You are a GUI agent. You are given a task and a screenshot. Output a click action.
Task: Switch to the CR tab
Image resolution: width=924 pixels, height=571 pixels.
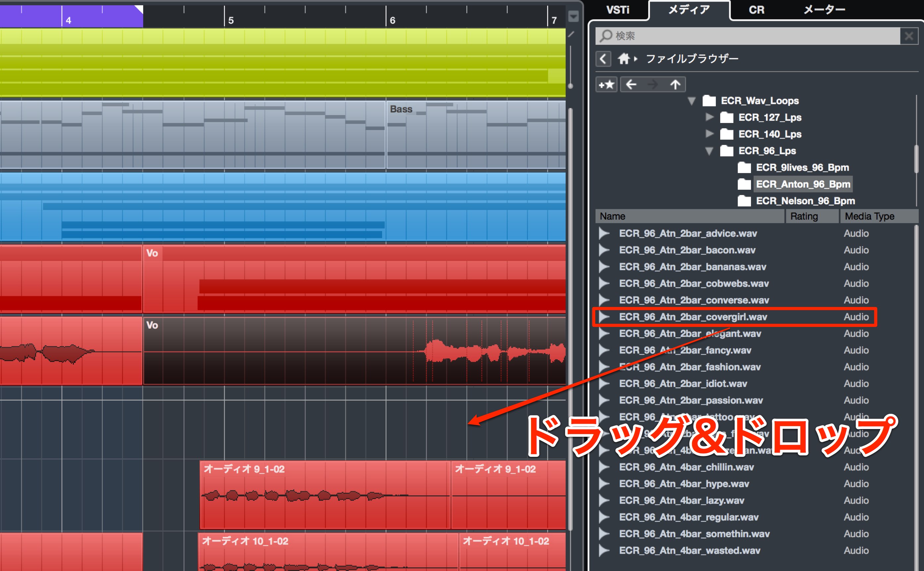(756, 10)
